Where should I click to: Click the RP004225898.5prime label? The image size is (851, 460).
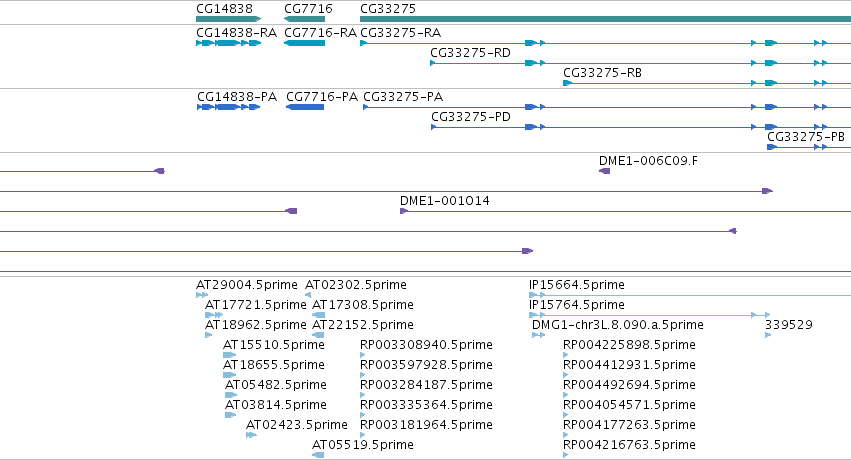pos(630,345)
